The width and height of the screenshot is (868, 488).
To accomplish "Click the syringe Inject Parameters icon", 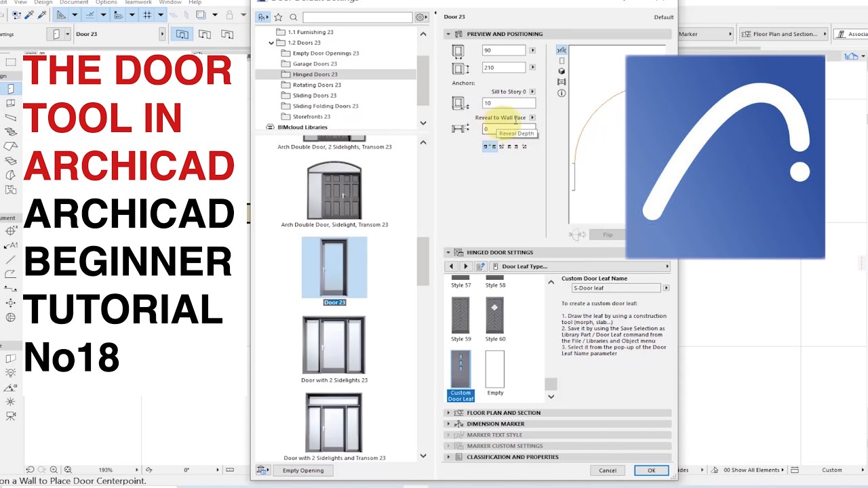I will pyautogui.click(x=43, y=14).
